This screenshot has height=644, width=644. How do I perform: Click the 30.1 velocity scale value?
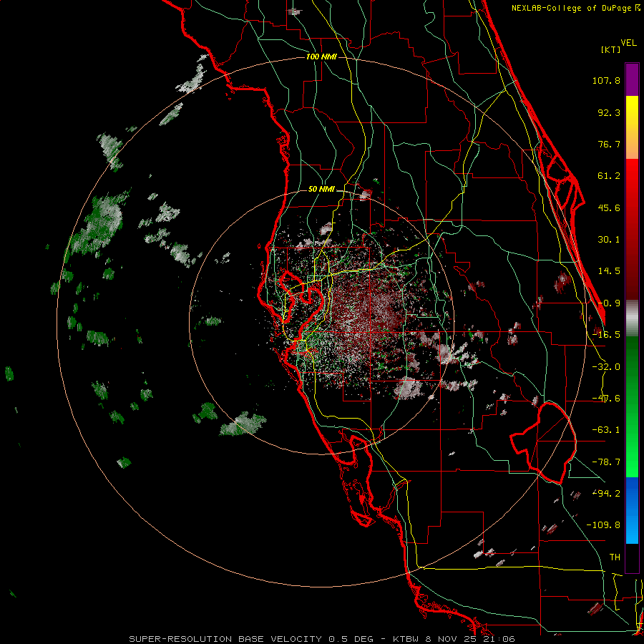click(x=609, y=240)
